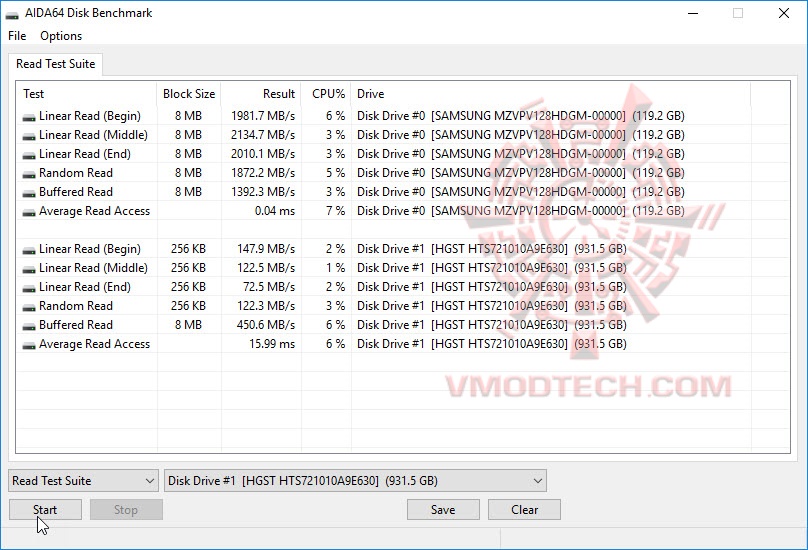Click 8 MB block size in 450.6 MB/s row
808x550 pixels.
click(188, 325)
